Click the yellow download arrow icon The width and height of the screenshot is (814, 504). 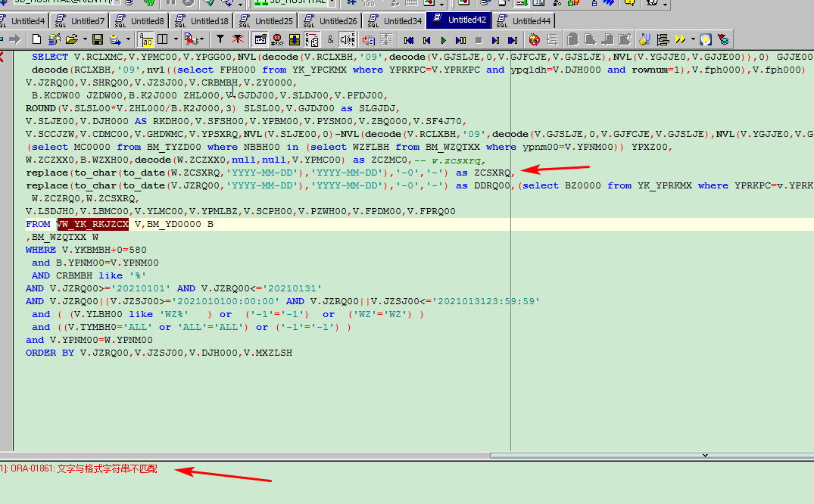click(295, 39)
